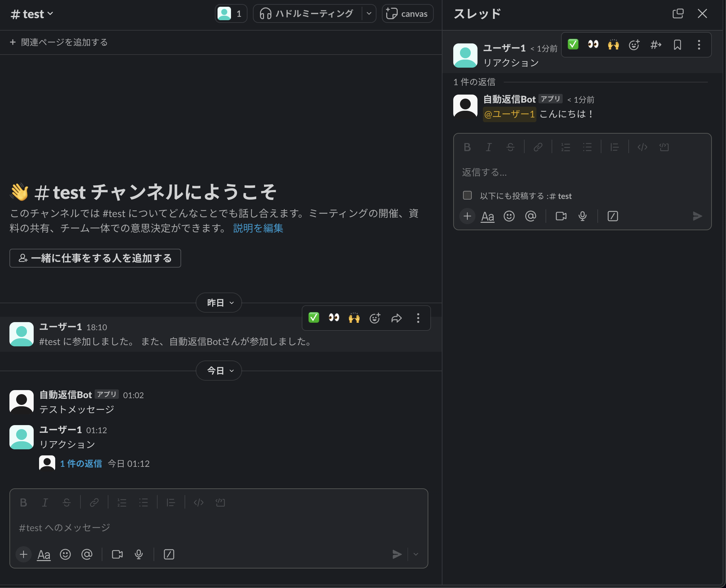This screenshot has width=726, height=588.
Task: Open the 1件の返信 thread reply link
Action: (80, 463)
